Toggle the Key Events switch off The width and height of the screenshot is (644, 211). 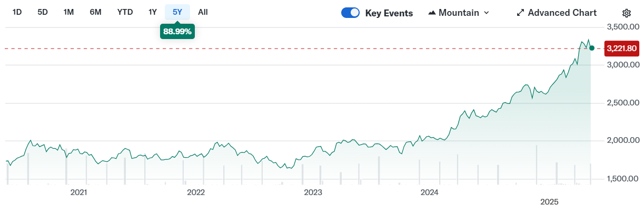(350, 13)
